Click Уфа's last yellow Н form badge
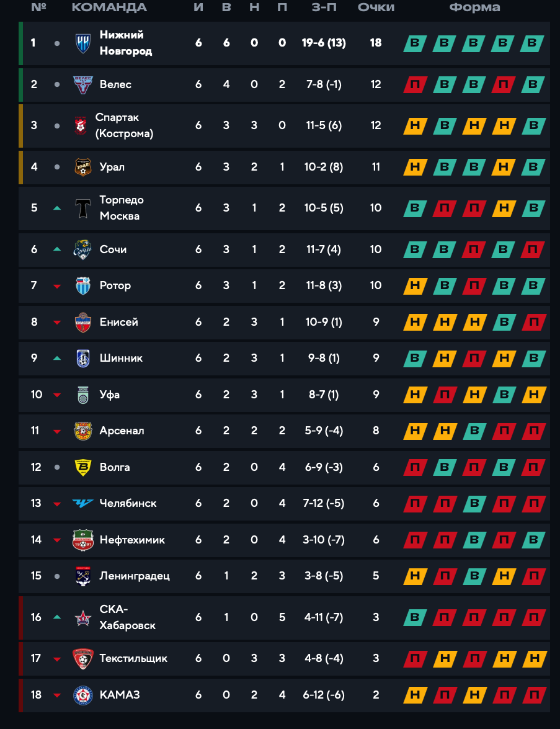Screen dimensions: 560x729 [x=533, y=395]
